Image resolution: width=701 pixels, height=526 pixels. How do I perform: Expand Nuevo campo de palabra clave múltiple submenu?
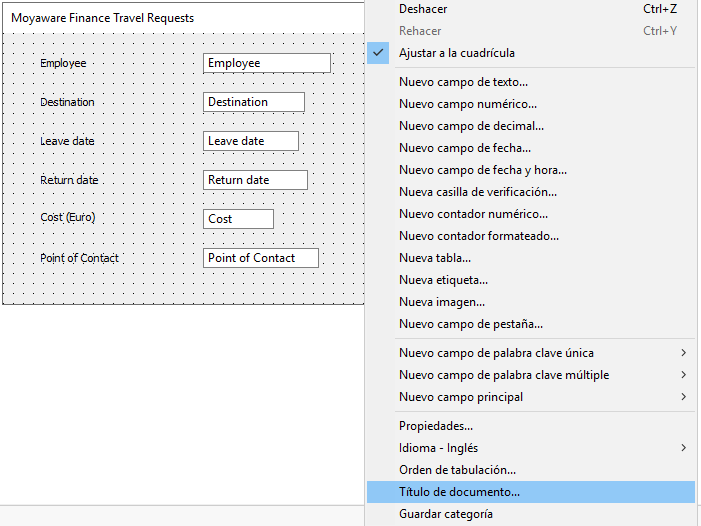(x=531, y=375)
